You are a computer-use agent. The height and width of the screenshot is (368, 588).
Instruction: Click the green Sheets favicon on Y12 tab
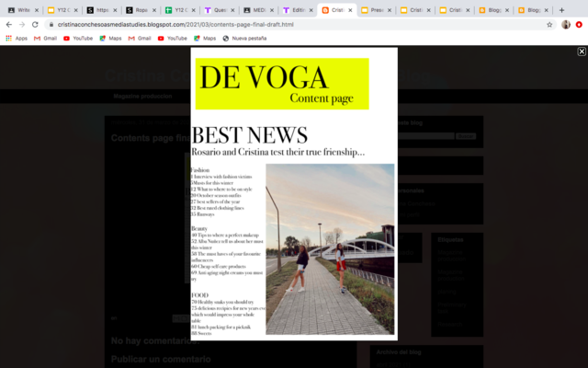pyautogui.click(x=168, y=10)
